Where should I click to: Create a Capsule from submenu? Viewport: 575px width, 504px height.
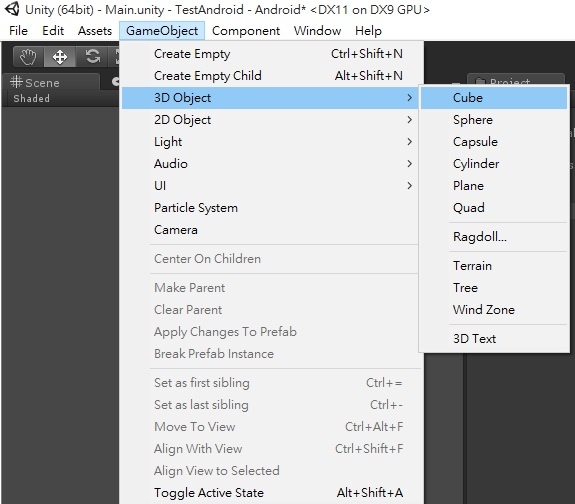point(494,142)
